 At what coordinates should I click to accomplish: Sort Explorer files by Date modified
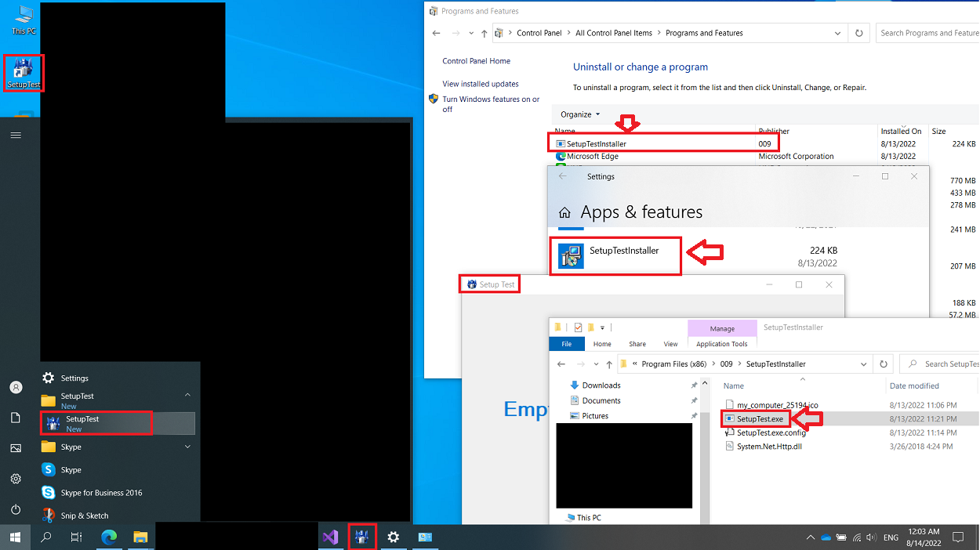[x=913, y=385]
